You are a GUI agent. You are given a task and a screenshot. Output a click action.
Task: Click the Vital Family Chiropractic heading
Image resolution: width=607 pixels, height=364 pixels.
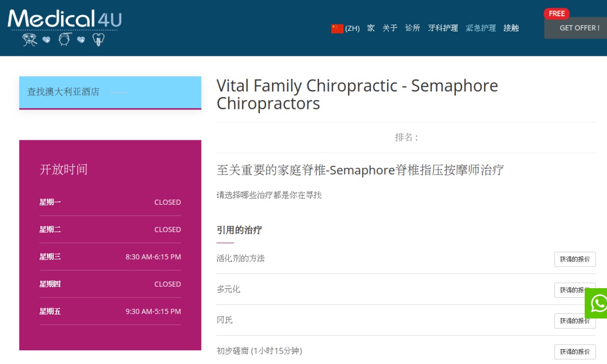pyautogui.click(x=357, y=94)
